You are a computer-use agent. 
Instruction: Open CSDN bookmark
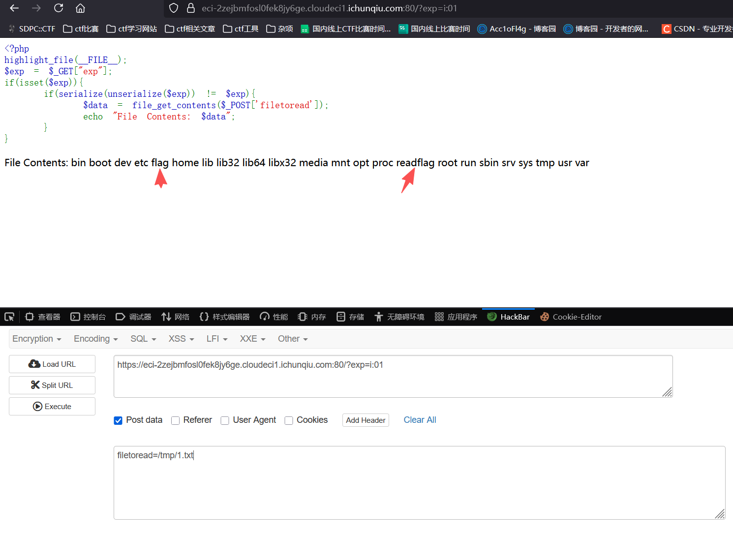[697, 29]
